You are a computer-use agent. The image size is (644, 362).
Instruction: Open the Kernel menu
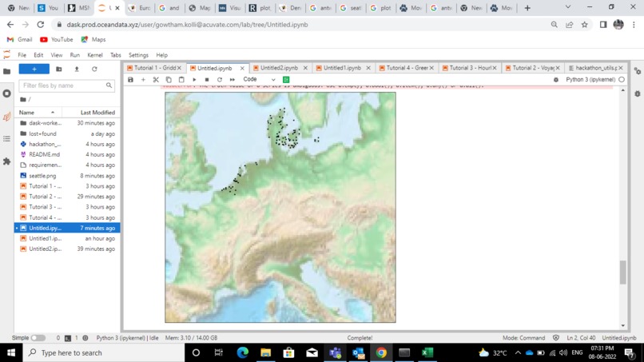coord(95,55)
